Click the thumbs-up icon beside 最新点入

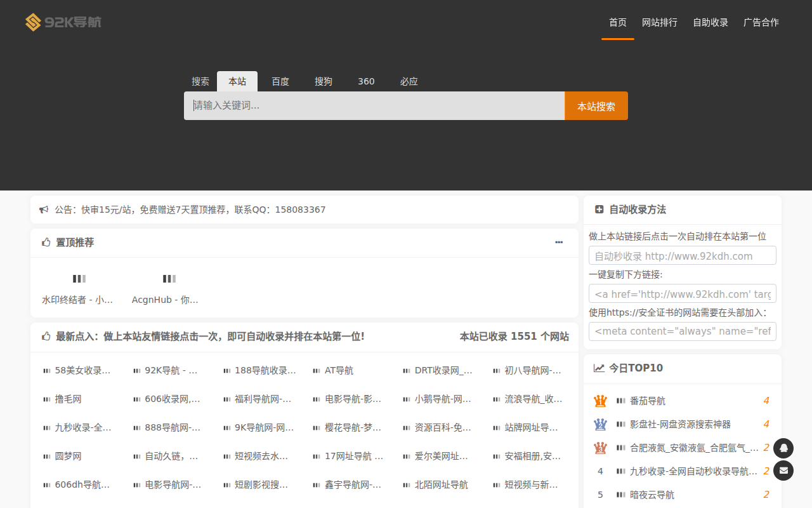(45, 335)
